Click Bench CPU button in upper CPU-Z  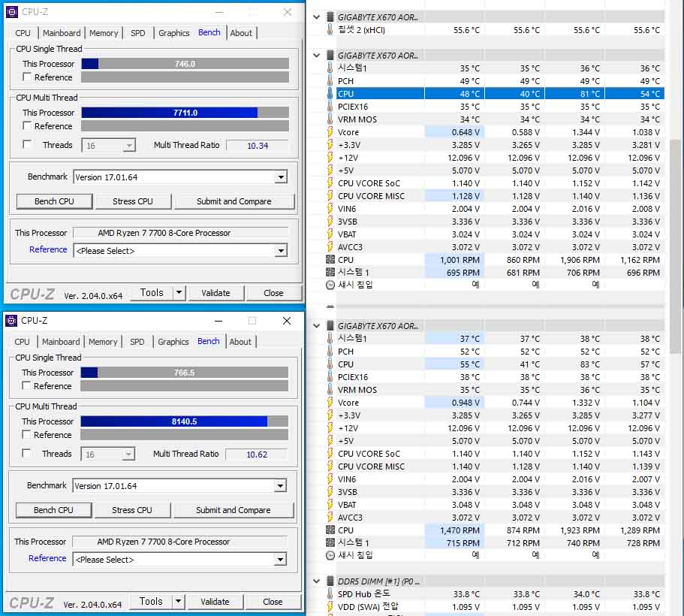pyautogui.click(x=55, y=201)
